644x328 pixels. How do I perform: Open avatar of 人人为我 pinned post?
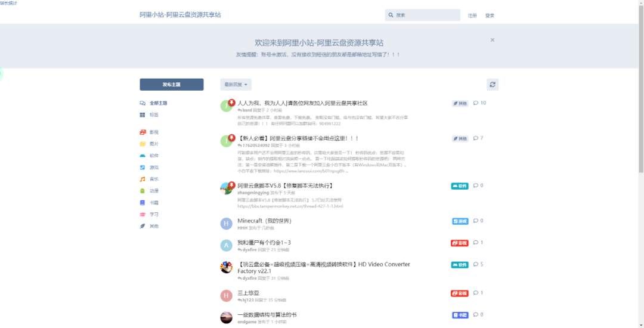coord(227,106)
